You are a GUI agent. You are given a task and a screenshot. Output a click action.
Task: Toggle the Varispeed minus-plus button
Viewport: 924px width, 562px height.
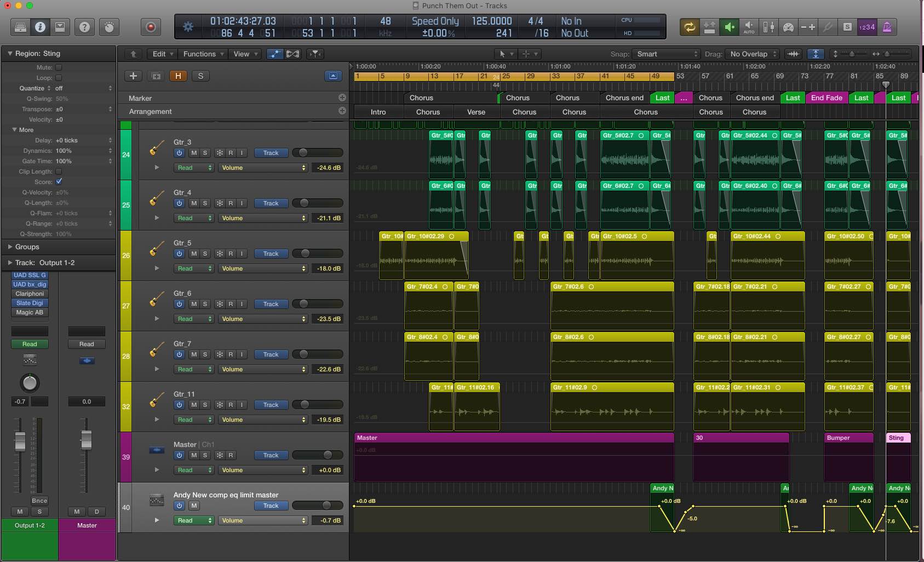tap(808, 27)
